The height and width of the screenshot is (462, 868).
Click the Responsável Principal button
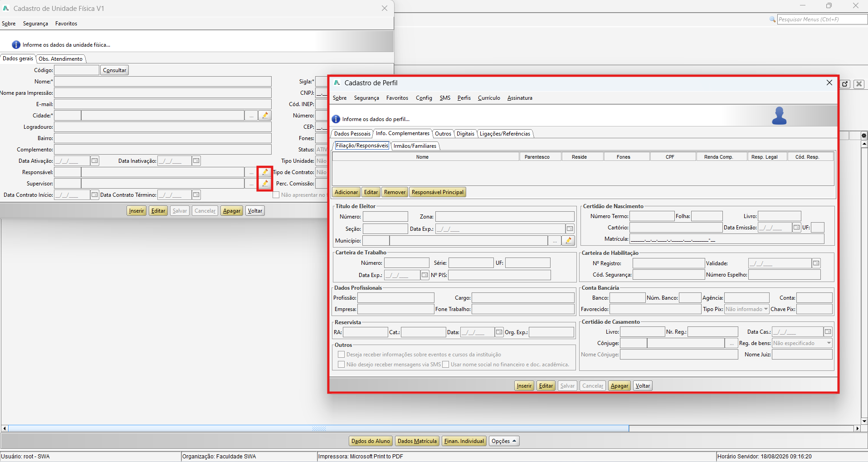click(438, 192)
